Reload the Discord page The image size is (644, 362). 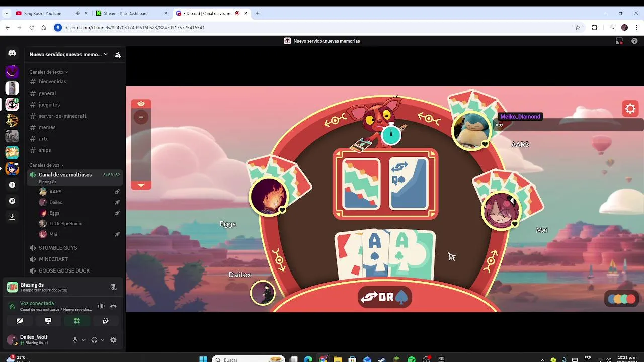click(31, 27)
